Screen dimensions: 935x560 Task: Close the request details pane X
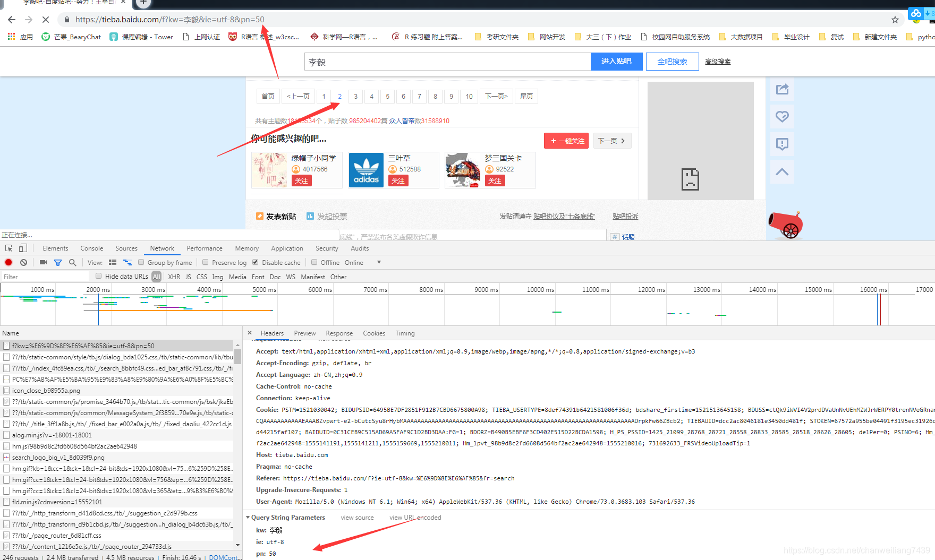click(x=250, y=333)
